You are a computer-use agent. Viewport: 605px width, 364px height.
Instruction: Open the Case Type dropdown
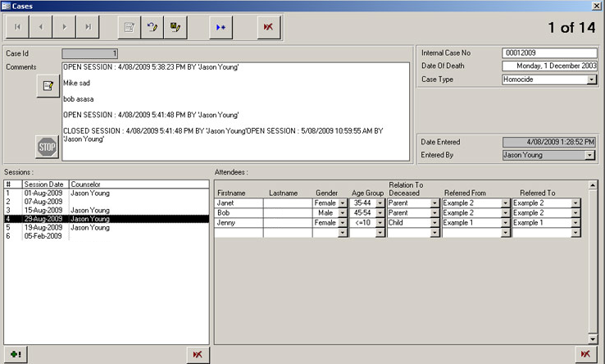(591, 80)
